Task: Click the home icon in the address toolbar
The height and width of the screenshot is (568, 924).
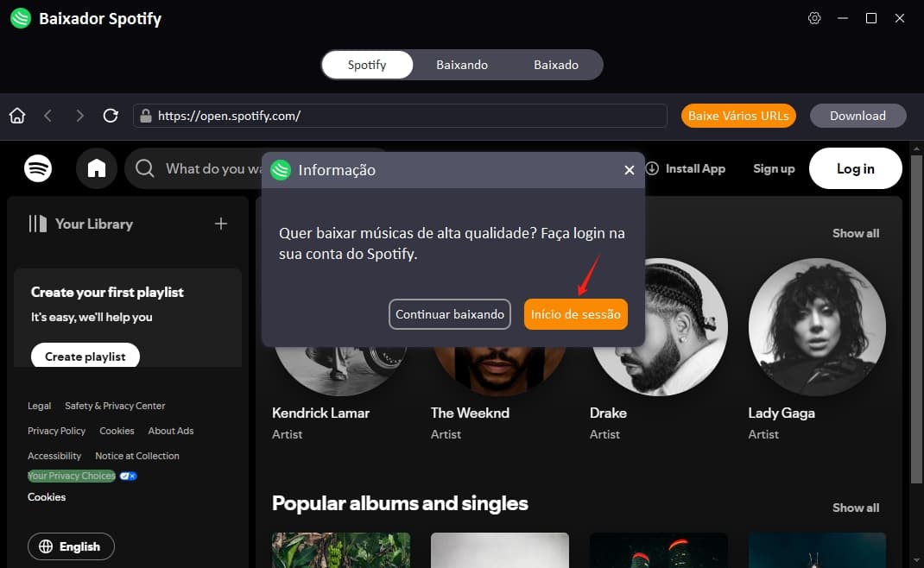Action: tap(17, 116)
